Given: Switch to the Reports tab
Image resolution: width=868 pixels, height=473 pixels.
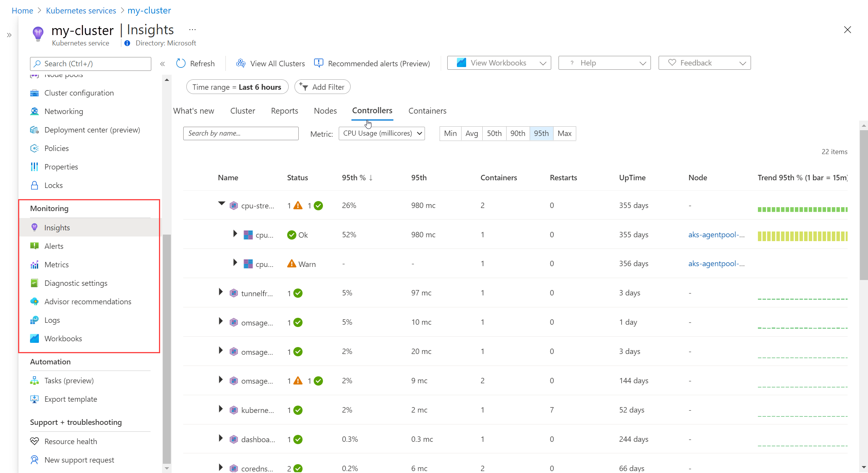Looking at the screenshot, I should (284, 111).
